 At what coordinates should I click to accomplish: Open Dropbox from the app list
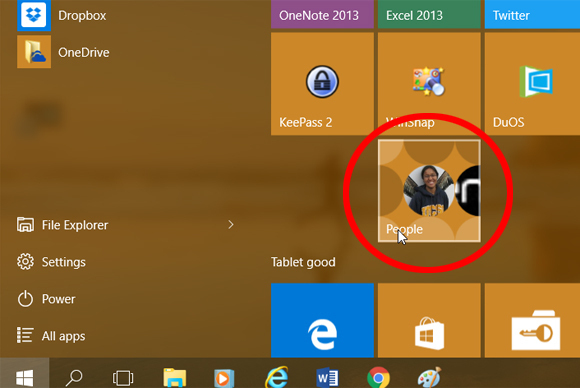(x=63, y=15)
